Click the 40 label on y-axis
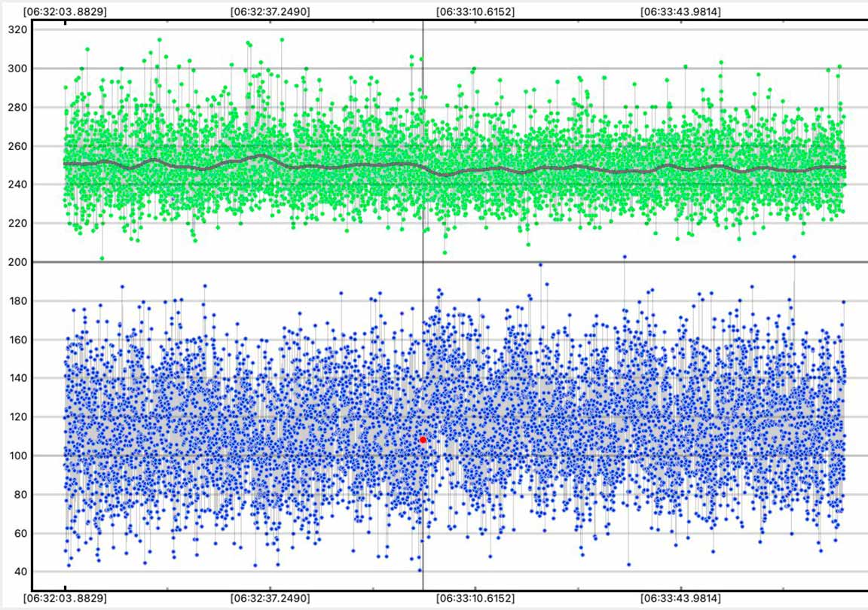The width and height of the screenshot is (868, 610). click(17, 572)
